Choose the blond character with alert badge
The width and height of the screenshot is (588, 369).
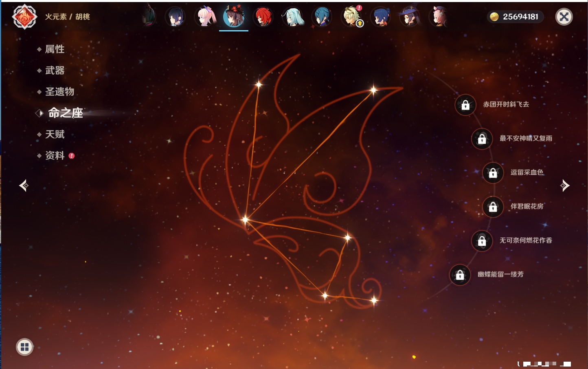351,17
